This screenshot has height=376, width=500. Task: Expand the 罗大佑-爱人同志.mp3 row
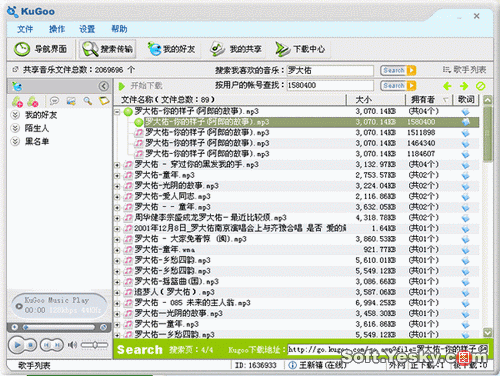(117, 197)
